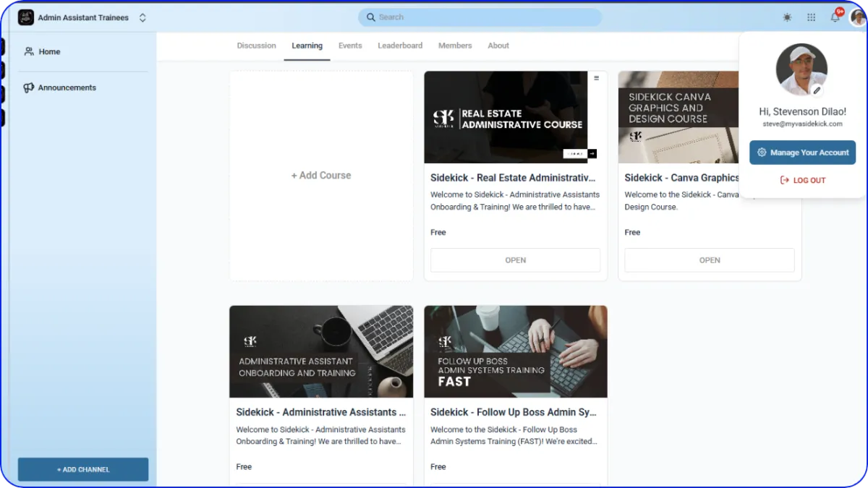The width and height of the screenshot is (868, 488).
Task: Open the notifications bell
Action: point(835,17)
